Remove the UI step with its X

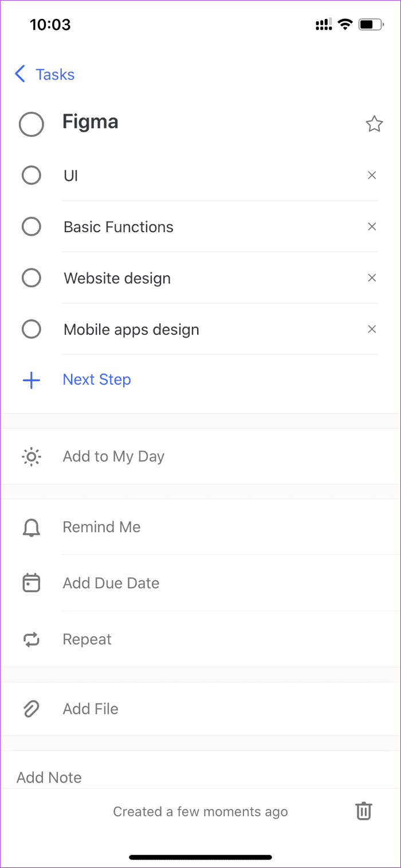[x=372, y=175]
